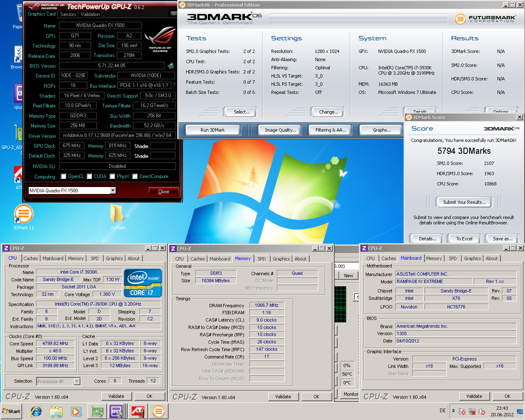The height and width of the screenshot is (420, 525).
Task: Open the NVIDIA Quadro FX 1500 GPU dropdown
Action: coord(113,190)
